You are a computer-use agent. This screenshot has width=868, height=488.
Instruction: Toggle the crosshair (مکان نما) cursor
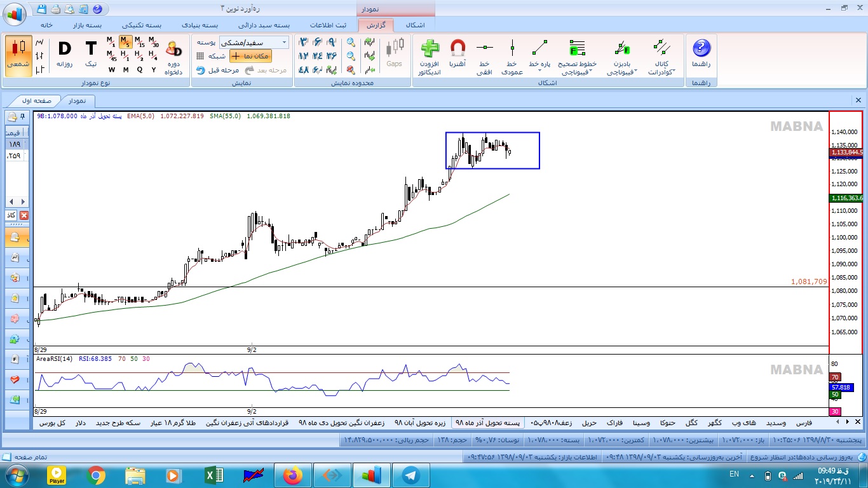(250, 56)
